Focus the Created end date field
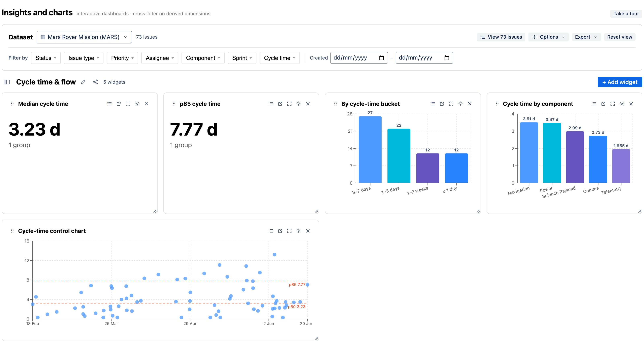This screenshot has height=362, width=644. pos(424,58)
